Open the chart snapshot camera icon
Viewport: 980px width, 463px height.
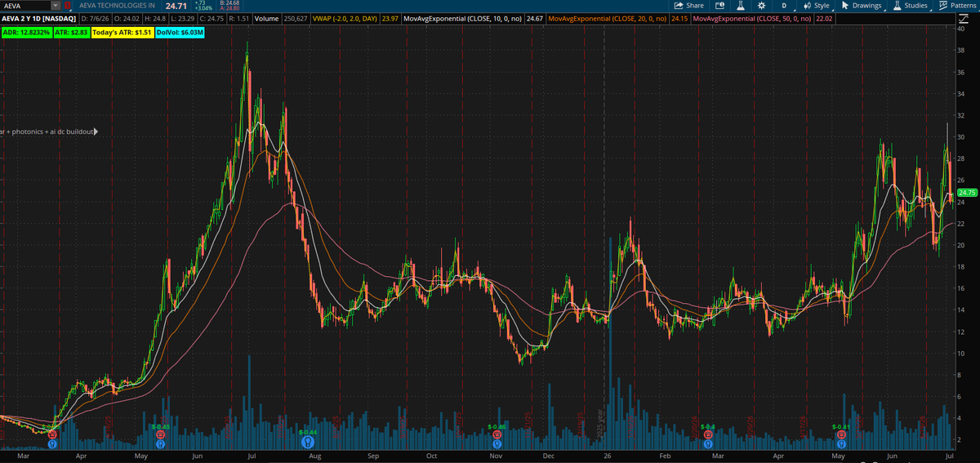[719, 6]
